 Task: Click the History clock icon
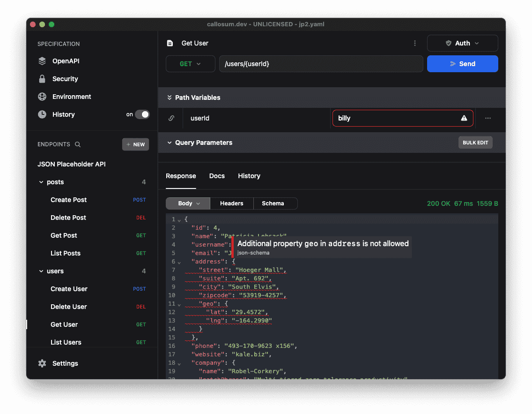[x=42, y=114]
